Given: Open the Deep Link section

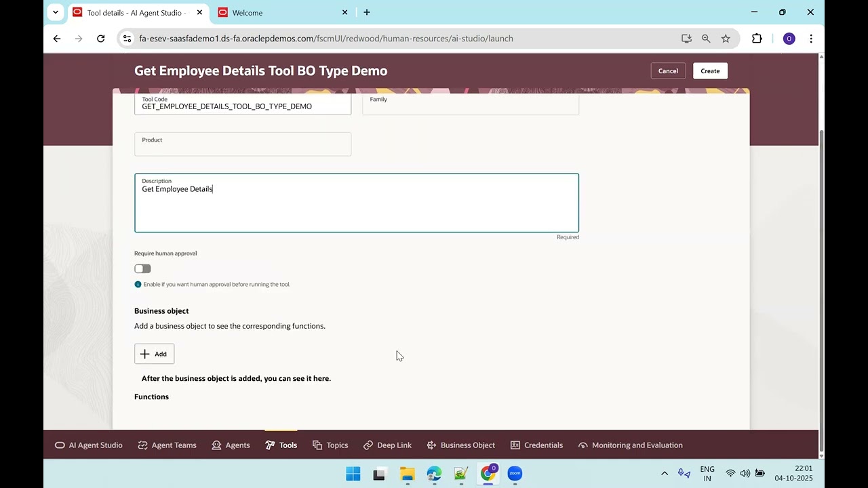Looking at the screenshot, I should click(x=387, y=445).
